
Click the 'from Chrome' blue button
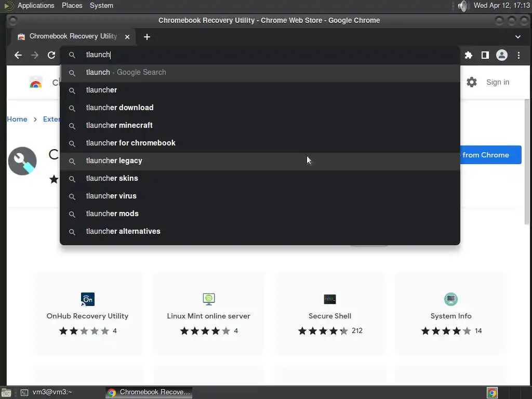[490, 155]
